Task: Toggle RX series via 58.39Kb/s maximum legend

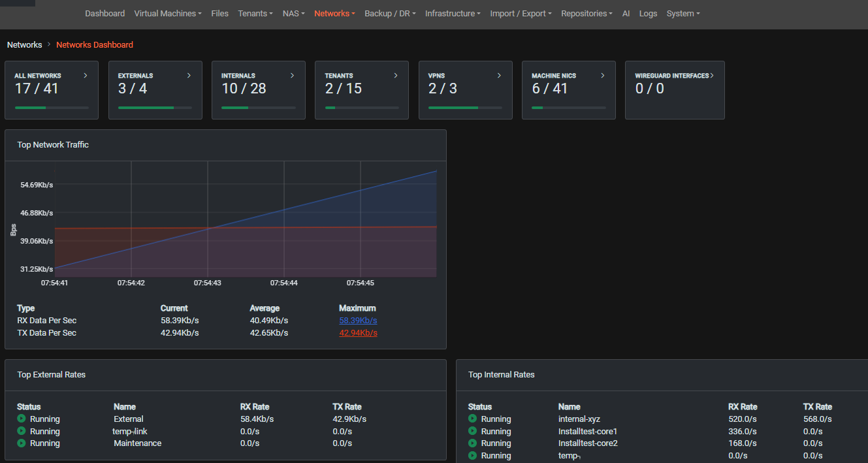Action: point(358,321)
